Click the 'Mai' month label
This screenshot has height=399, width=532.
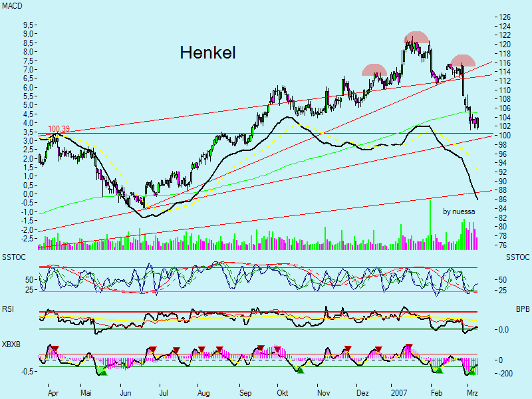(x=86, y=393)
